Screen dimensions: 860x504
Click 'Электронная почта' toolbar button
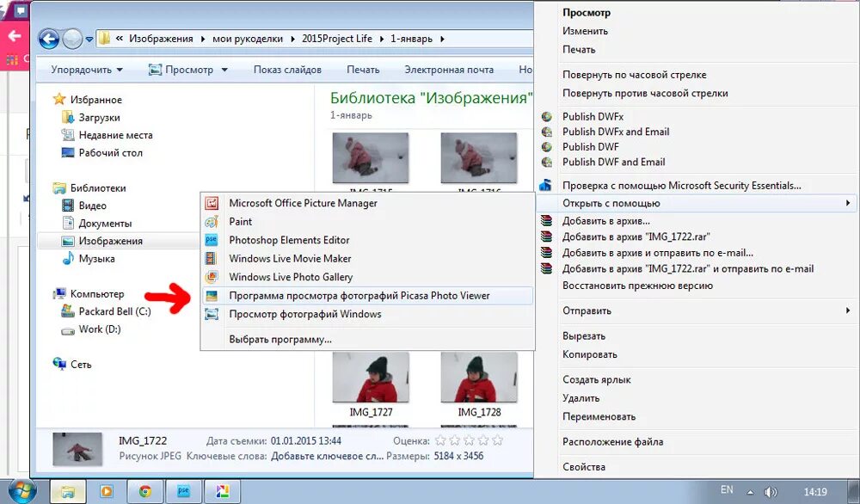pyautogui.click(x=449, y=70)
